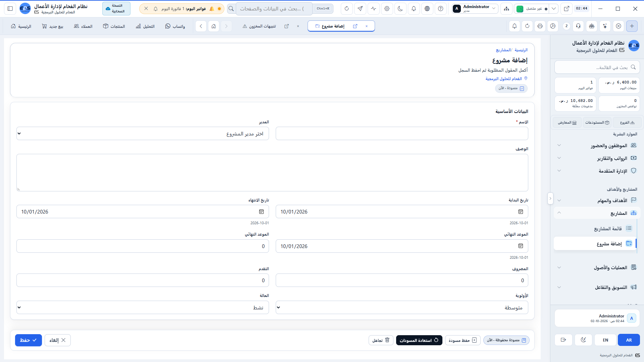The height and width of the screenshot is (362, 644).
Task: Click the الاسم name input field
Action: [x=402, y=133]
